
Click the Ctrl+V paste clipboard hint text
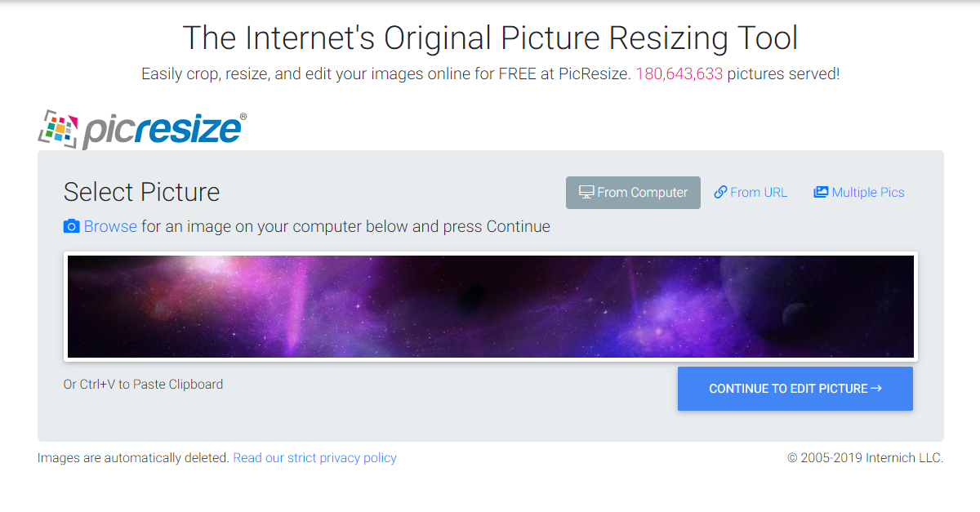[144, 384]
